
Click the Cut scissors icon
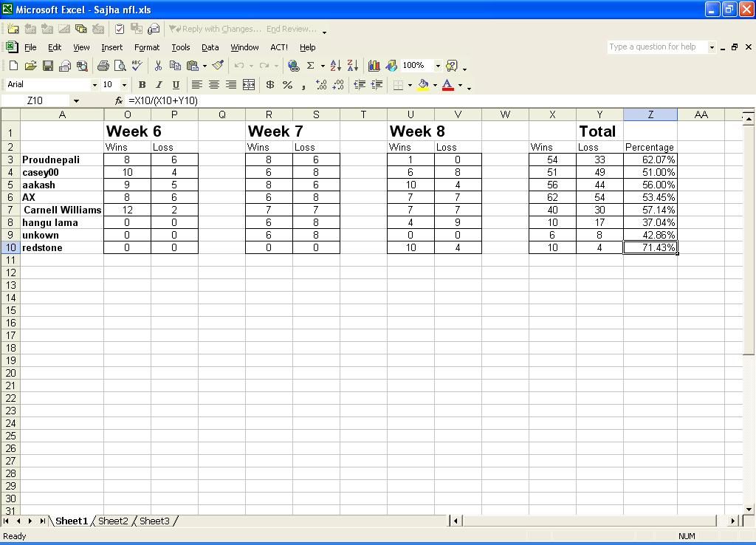click(x=158, y=66)
